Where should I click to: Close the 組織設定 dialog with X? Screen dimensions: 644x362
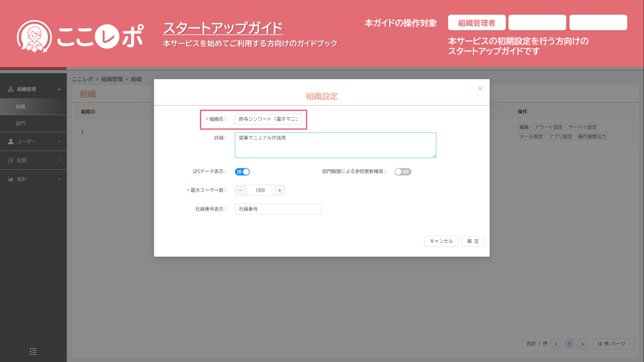coord(480,88)
